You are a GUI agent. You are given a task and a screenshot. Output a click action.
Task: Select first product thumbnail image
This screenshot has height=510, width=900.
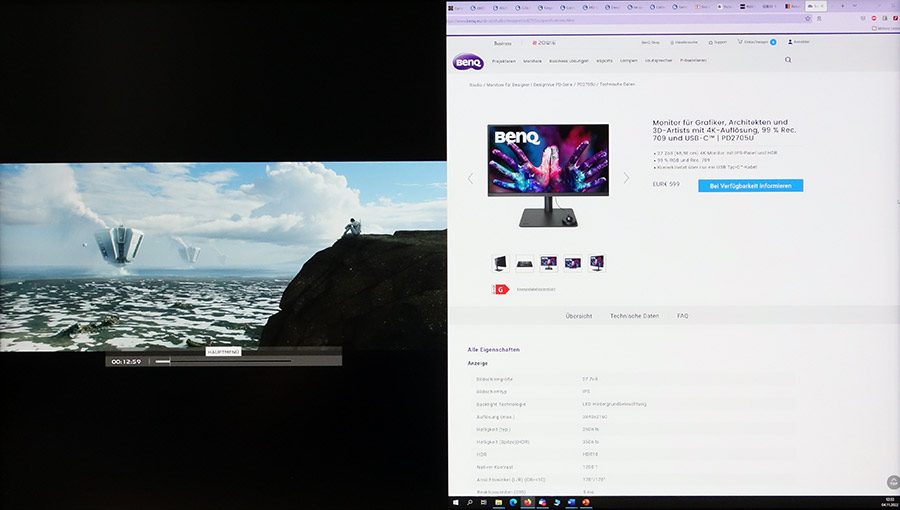point(501,263)
